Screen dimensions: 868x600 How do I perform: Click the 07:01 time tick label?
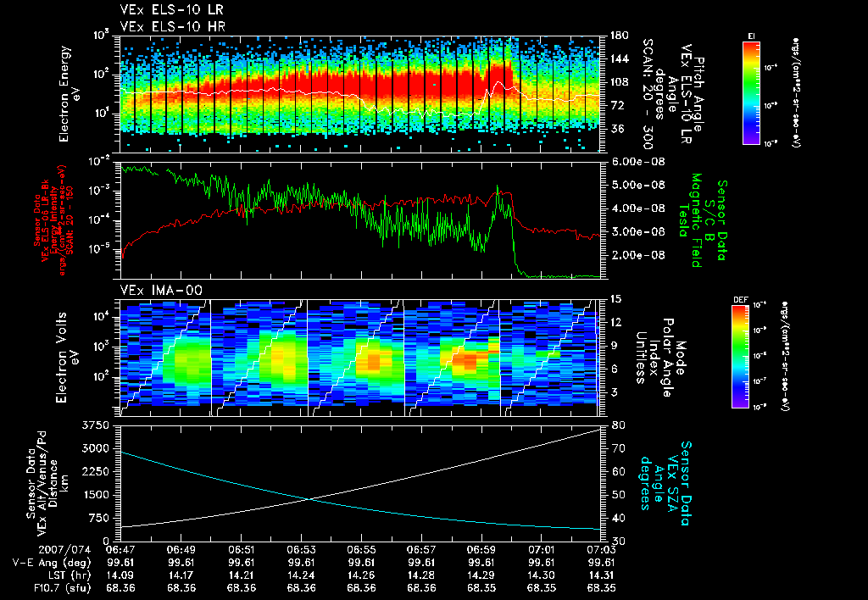pyautogui.click(x=541, y=550)
